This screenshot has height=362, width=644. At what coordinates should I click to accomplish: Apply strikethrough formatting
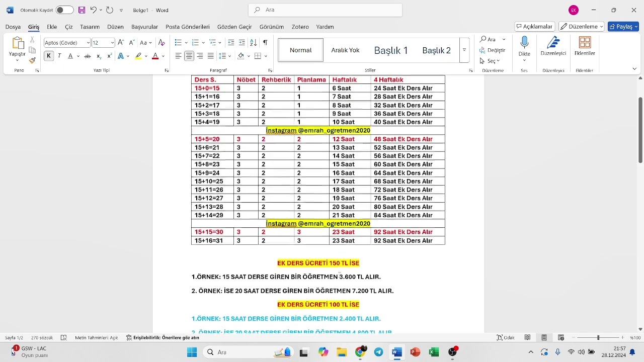(88, 56)
